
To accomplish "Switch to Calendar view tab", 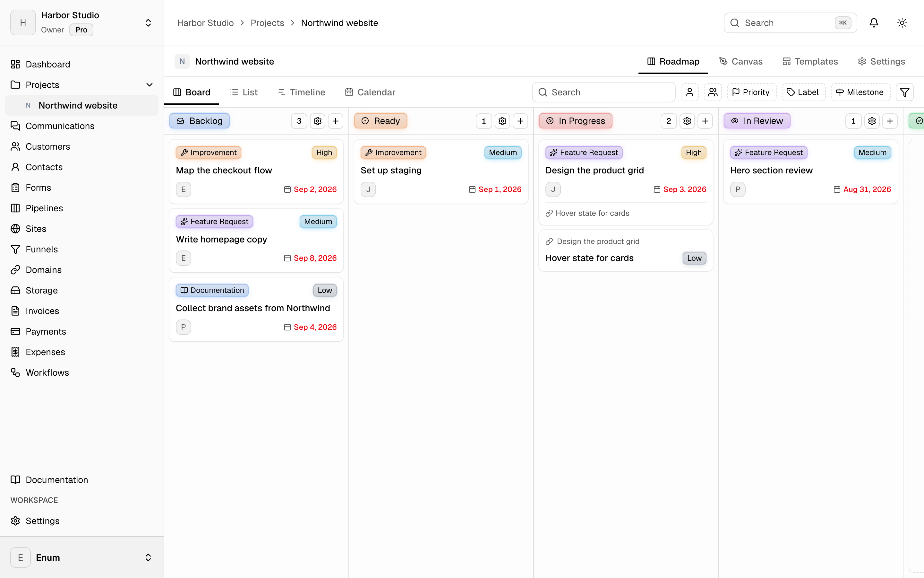I will point(370,92).
